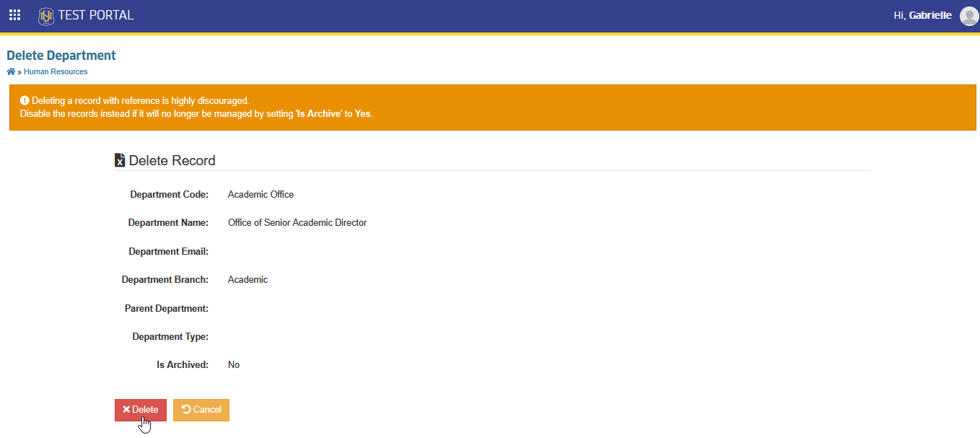Screen dimensions: 980x438
Task: Click the Is Archived 'No' value
Action: (234, 365)
